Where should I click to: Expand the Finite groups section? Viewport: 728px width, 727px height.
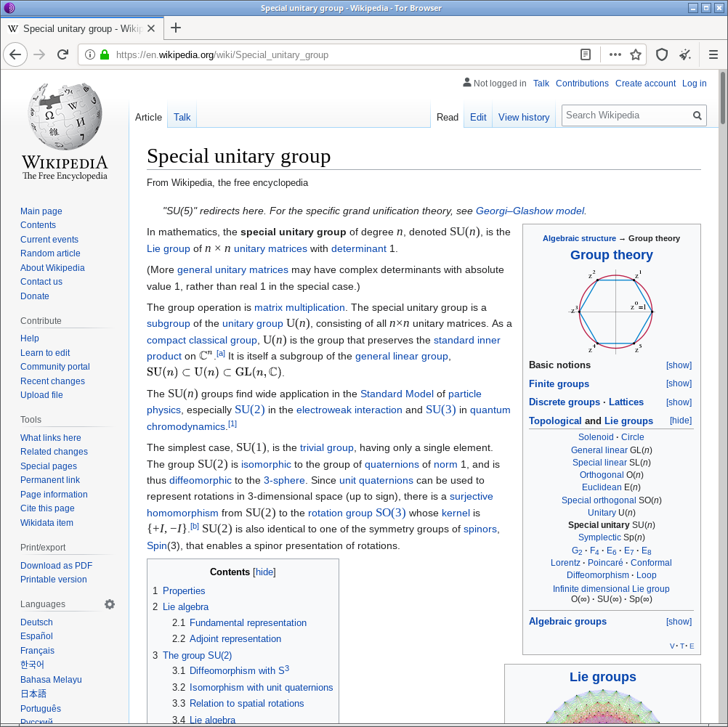pyautogui.click(x=679, y=383)
